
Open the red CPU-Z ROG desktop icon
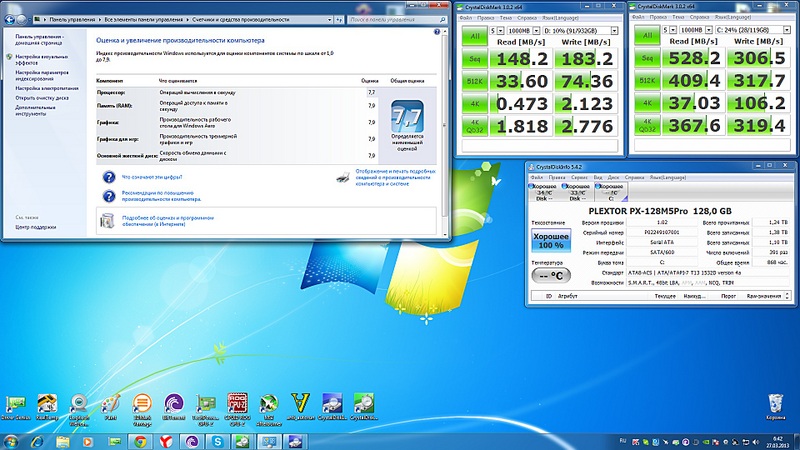point(237,409)
